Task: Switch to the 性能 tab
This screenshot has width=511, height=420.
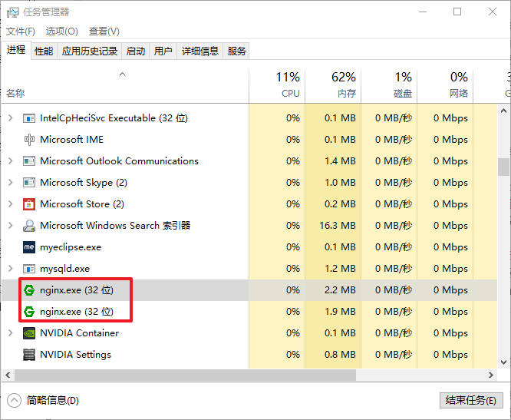Action: point(44,51)
